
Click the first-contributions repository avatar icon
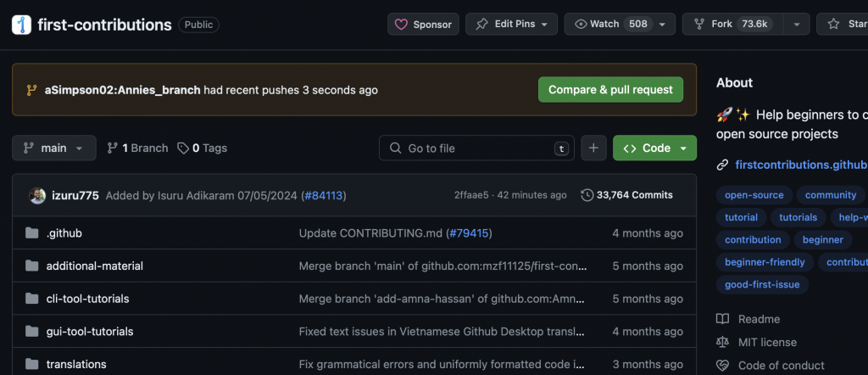point(21,25)
